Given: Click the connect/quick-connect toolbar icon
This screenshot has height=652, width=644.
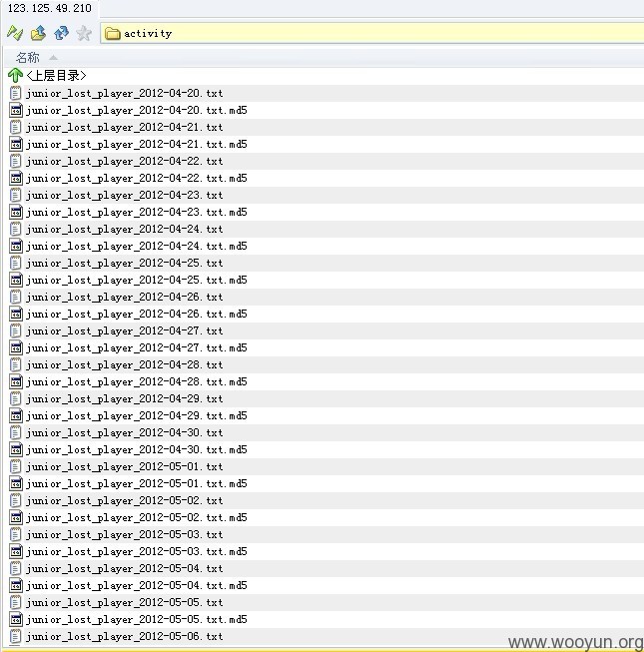Looking at the screenshot, I should (x=15, y=33).
